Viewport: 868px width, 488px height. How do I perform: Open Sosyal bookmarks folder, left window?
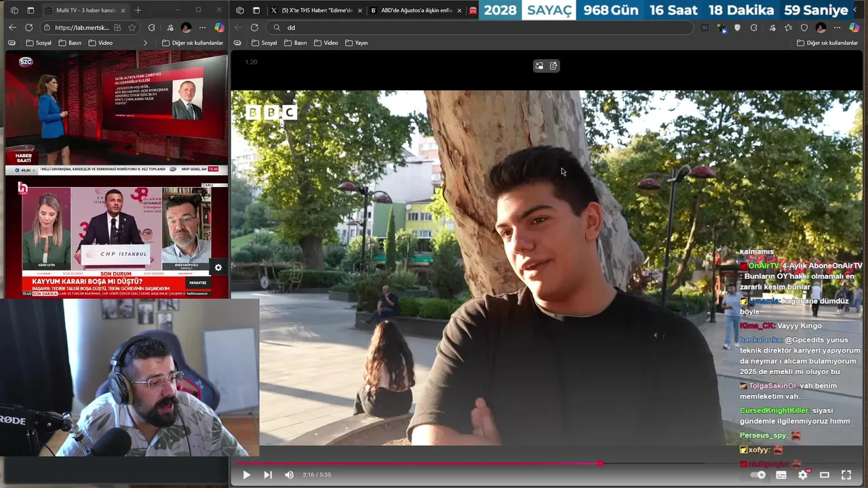pyautogui.click(x=39, y=43)
